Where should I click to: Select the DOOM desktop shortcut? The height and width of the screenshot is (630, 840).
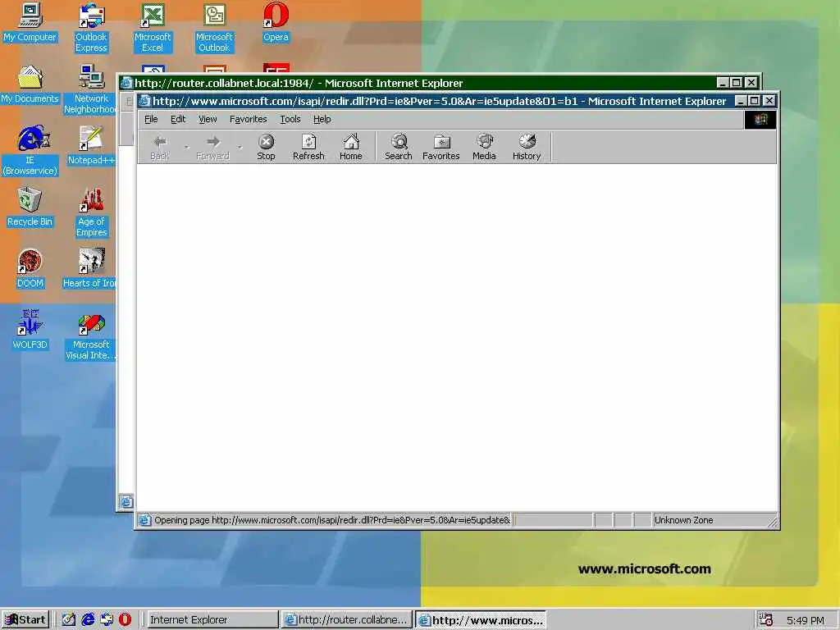point(30,269)
